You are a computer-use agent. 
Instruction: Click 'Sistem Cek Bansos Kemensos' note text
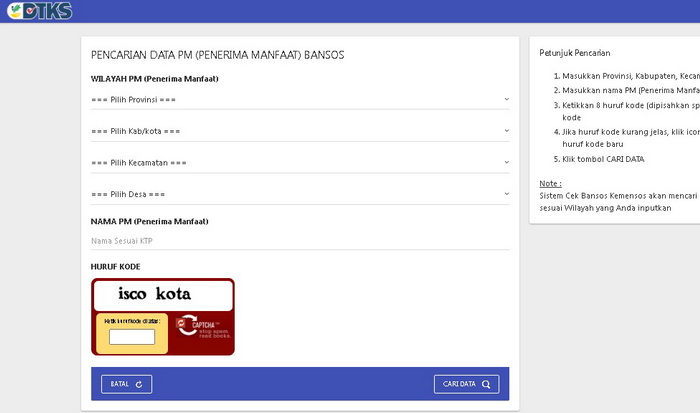(618, 202)
